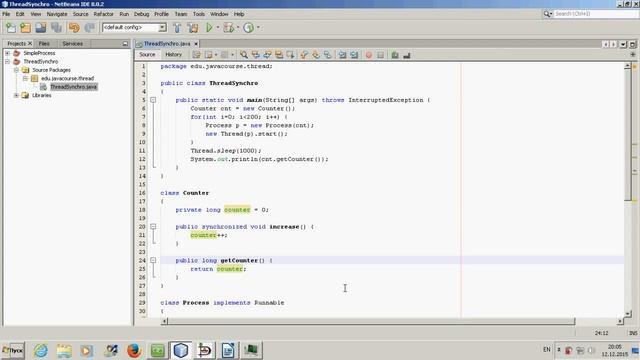Click the New Project toolbar icon

[x=25, y=28]
